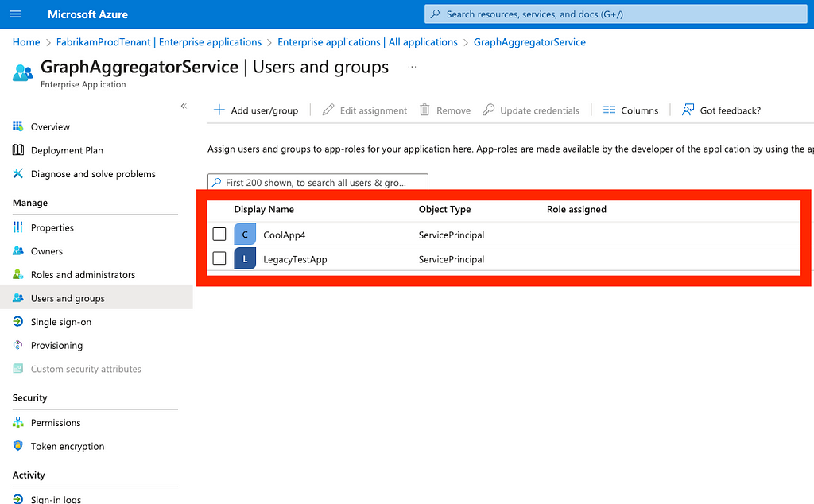Click Microsoft Azure logo text

87,14
